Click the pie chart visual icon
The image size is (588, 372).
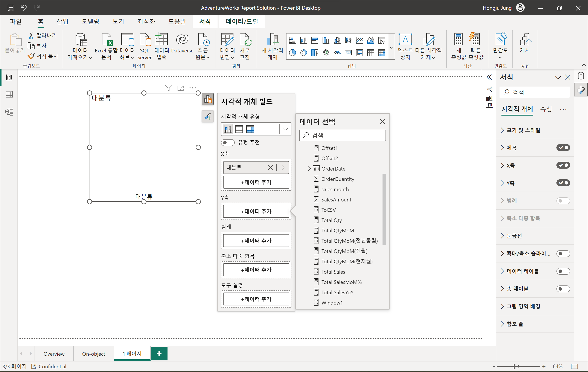[x=292, y=53]
